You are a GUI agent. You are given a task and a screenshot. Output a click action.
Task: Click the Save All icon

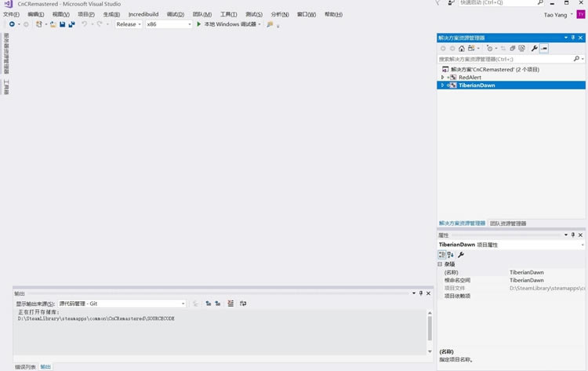71,24
